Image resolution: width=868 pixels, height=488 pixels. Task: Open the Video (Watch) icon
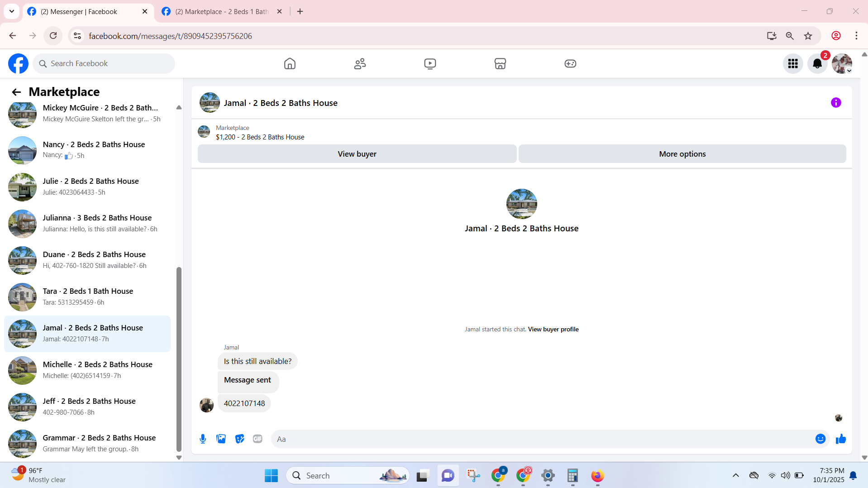pos(430,64)
